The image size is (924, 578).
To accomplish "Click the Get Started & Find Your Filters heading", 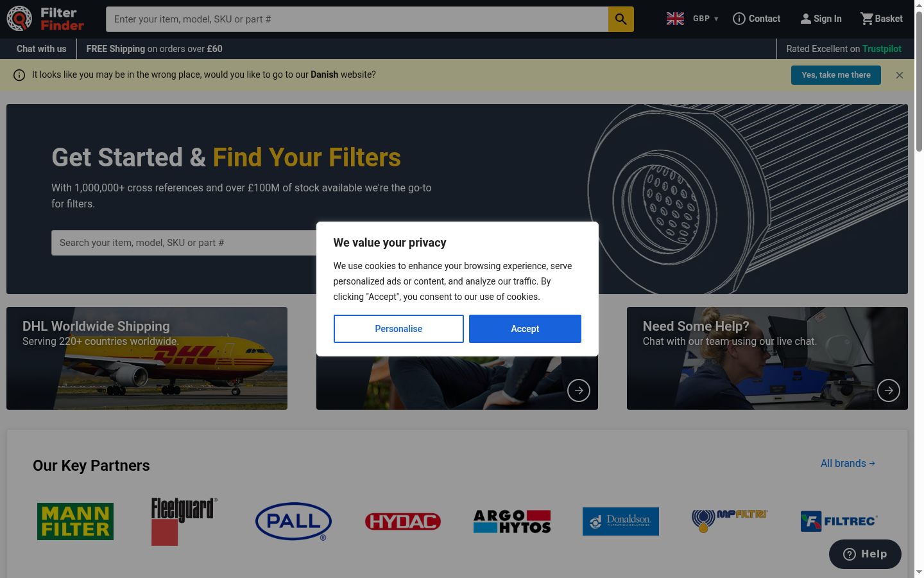I will click(226, 157).
